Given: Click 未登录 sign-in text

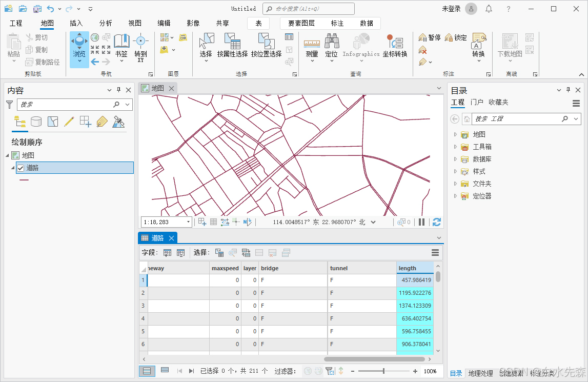Looking at the screenshot, I should click(451, 9).
